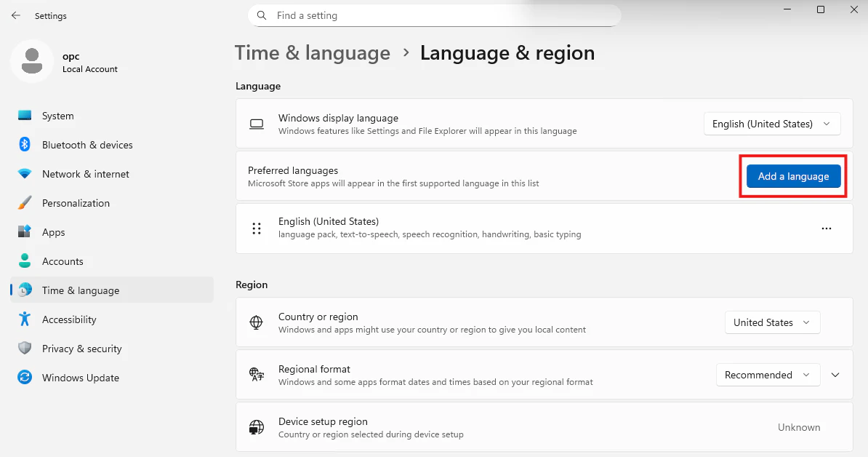Click the English (United States) language row
Image resolution: width=868 pixels, height=457 pixels.
tap(544, 228)
